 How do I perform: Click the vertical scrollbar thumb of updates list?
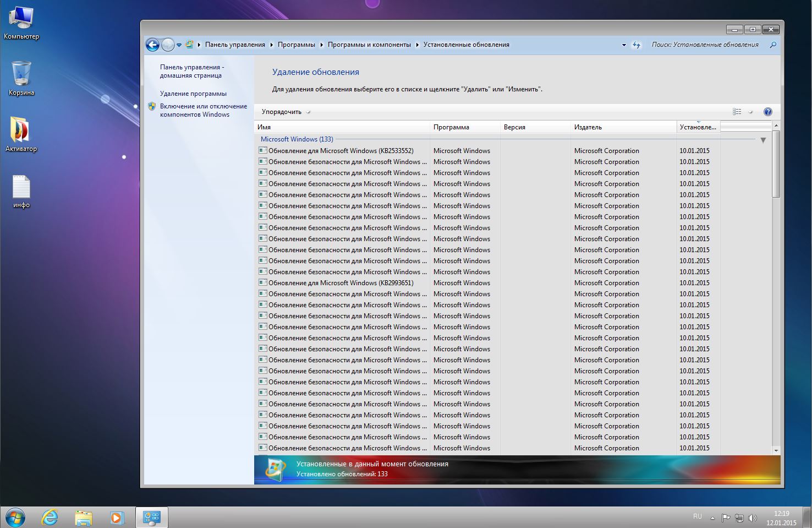click(x=776, y=164)
